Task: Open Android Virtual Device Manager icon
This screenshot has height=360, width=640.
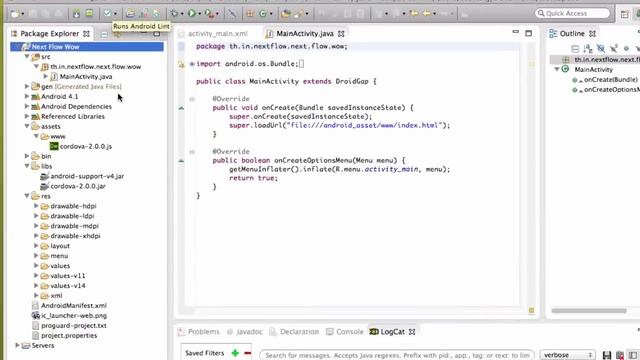Action: click(89, 13)
